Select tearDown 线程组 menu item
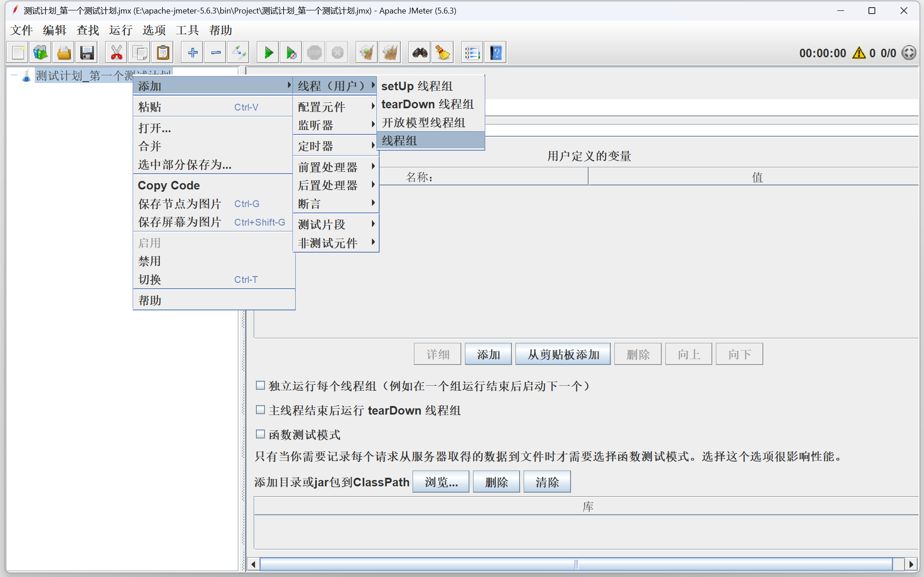The height and width of the screenshot is (577, 924). [431, 104]
